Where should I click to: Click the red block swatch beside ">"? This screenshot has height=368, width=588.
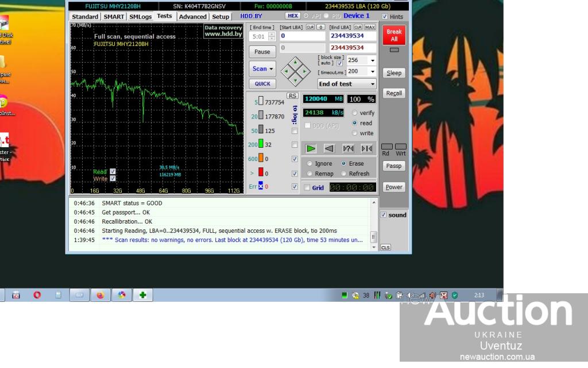click(261, 172)
